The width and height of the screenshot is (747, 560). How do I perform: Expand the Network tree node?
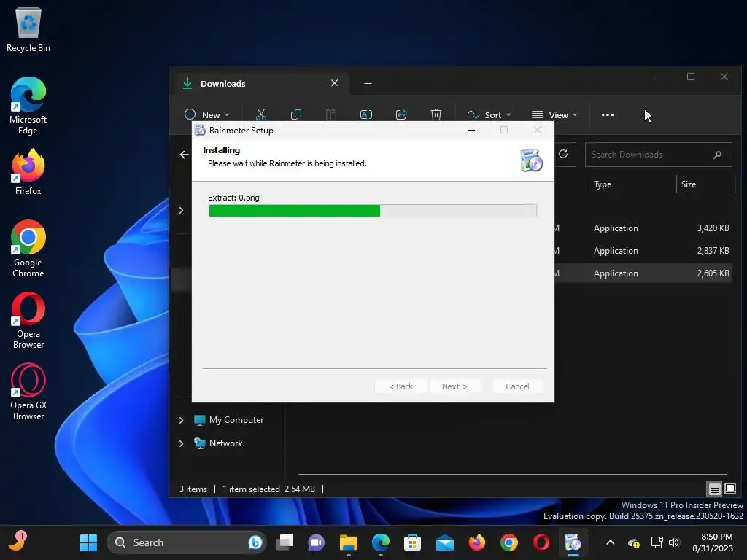tap(181, 443)
